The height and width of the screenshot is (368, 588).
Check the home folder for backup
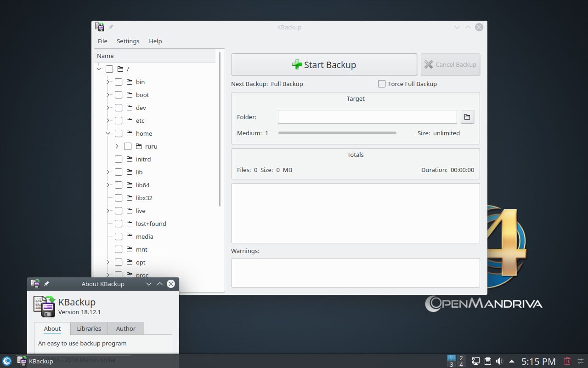pos(119,133)
